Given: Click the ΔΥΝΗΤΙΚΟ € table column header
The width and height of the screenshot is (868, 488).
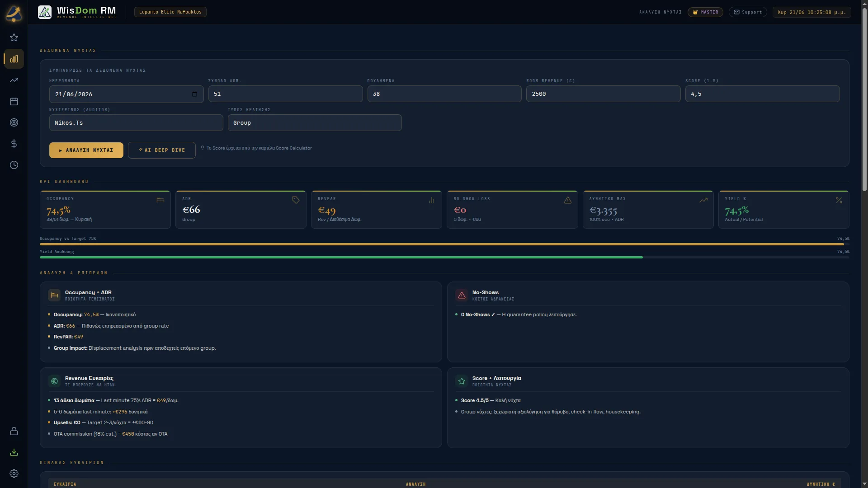Looking at the screenshot, I should pyautogui.click(x=821, y=484).
